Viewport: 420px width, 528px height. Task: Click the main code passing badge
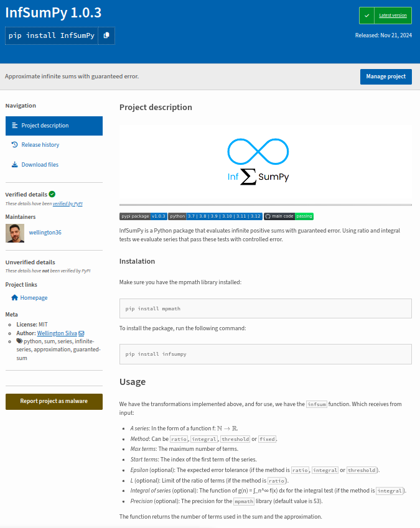[x=289, y=216]
